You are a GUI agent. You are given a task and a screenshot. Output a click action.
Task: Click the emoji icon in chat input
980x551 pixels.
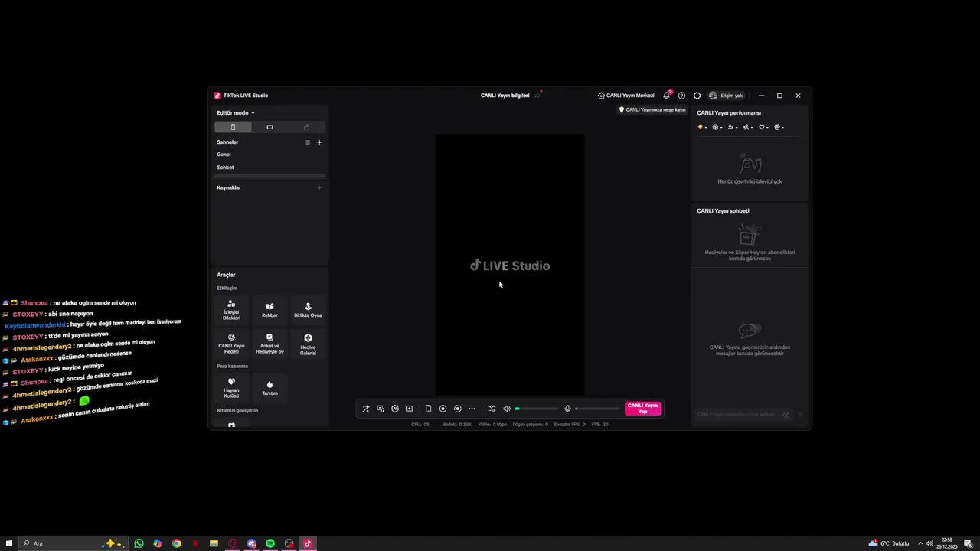coord(786,415)
